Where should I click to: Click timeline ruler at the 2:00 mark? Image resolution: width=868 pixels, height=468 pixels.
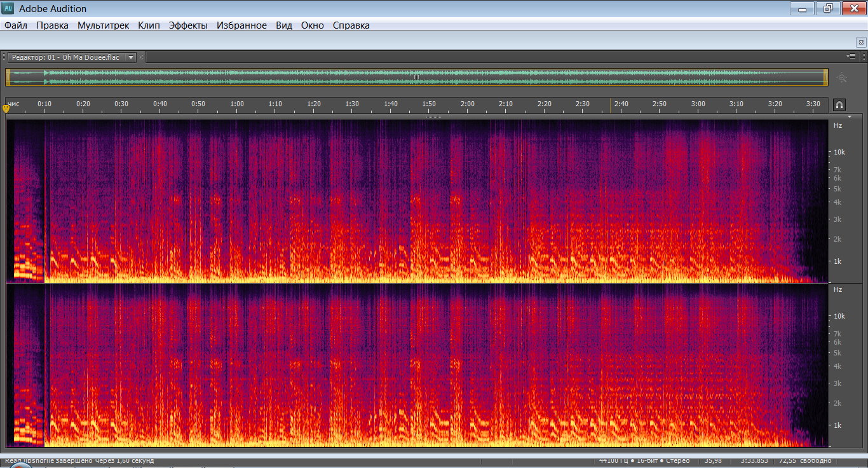(x=467, y=105)
